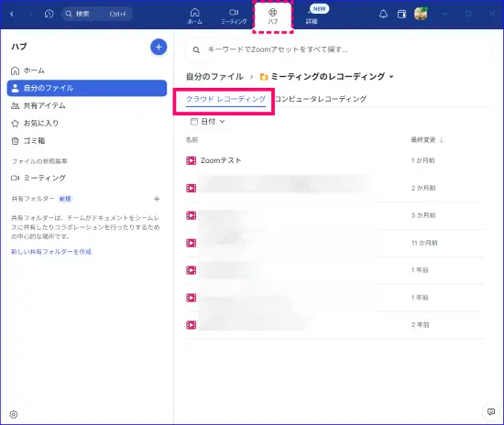Screen dimensions: 504x425
Task: Open the Zoomテスト recording
Action: coord(221,160)
